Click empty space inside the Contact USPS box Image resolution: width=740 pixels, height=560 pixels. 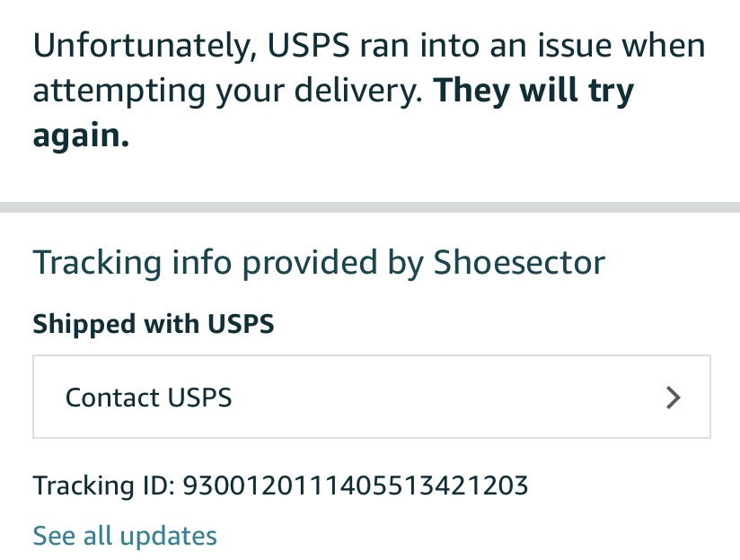449,398
